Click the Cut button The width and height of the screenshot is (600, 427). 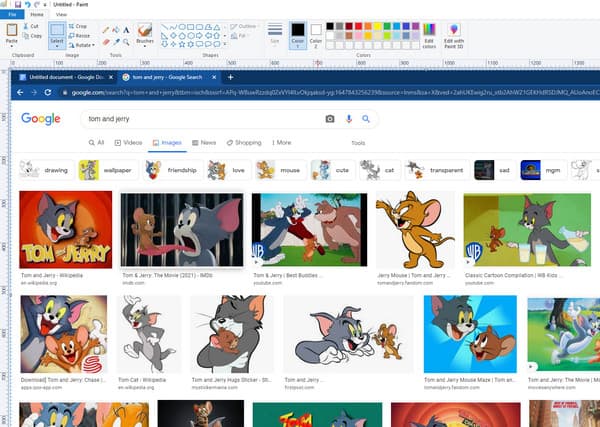[31, 26]
